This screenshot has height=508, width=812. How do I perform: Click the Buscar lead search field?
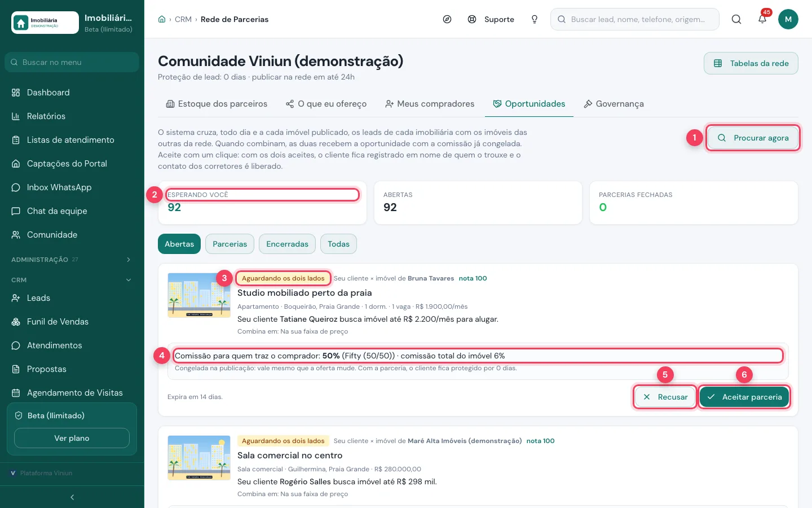click(635, 19)
